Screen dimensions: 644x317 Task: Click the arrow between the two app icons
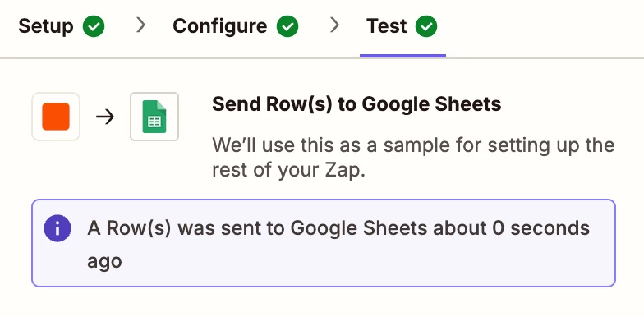pyautogui.click(x=105, y=117)
